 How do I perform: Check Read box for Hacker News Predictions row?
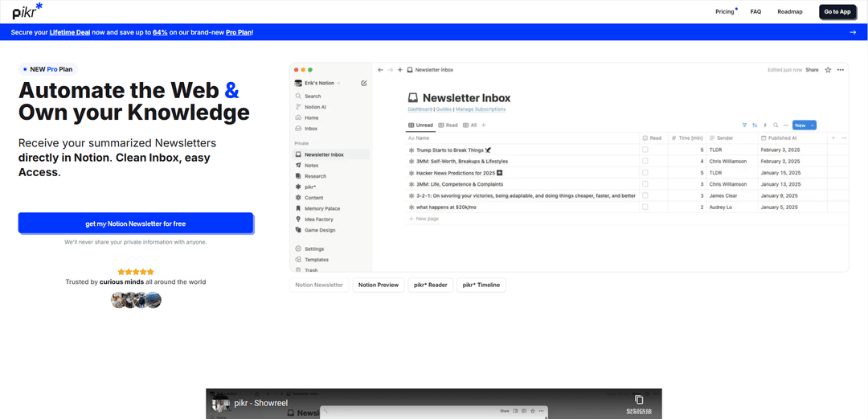point(645,173)
